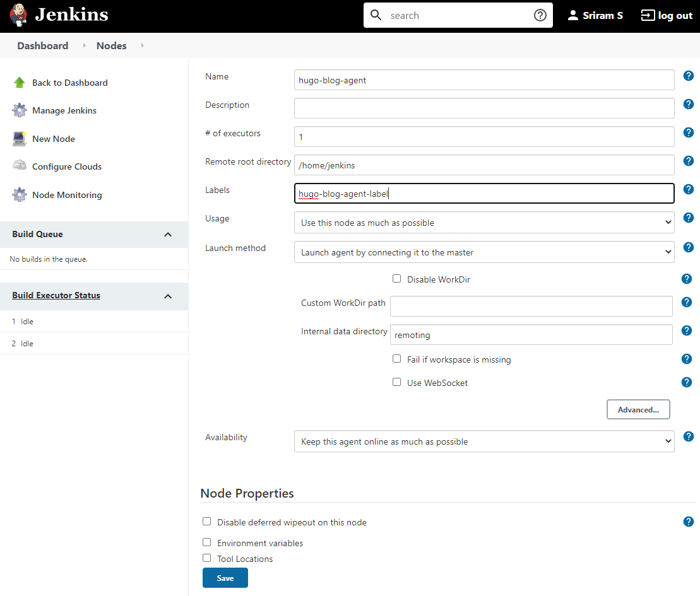Check Fail if workspace is missing
The height and width of the screenshot is (596, 700).
(396, 359)
